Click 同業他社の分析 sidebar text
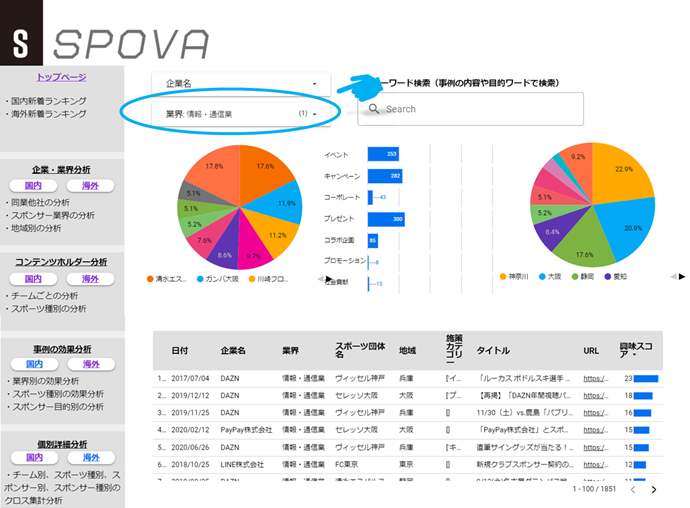The height and width of the screenshot is (508, 690). tap(40, 202)
